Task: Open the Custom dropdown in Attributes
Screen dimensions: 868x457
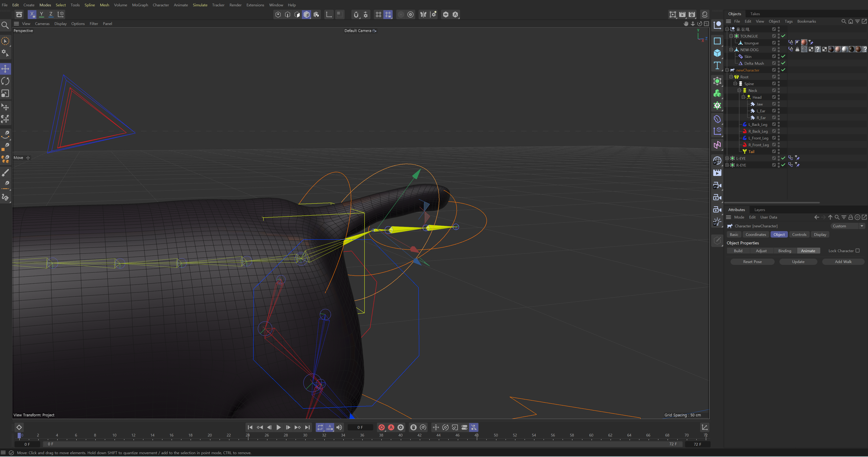Action: (848, 226)
